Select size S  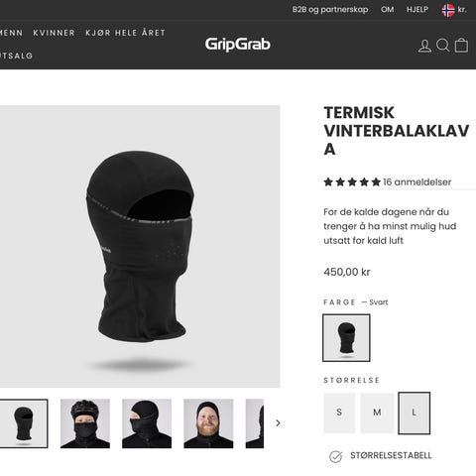[339, 413]
